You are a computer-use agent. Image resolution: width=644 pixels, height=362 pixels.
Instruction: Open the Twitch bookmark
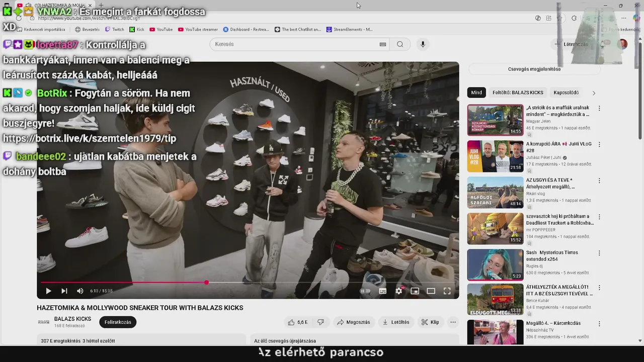pyautogui.click(x=114, y=29)
